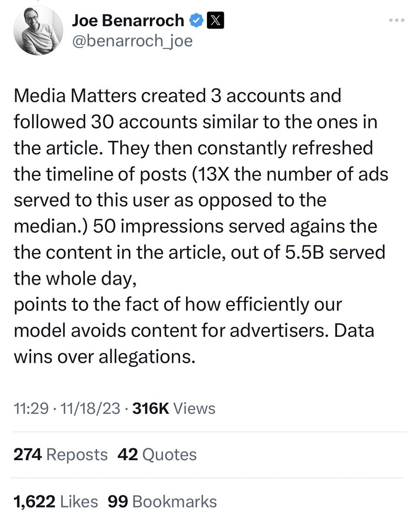The image size is (420, 520).
Task: Open Joe Benarroch's profile photo
Action: tap(38, 30)
